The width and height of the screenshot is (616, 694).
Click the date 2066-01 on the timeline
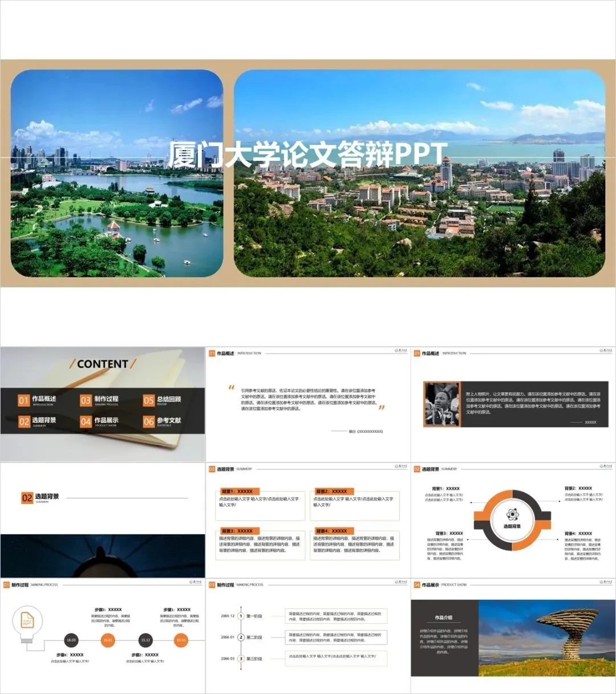tap(228, 637)
